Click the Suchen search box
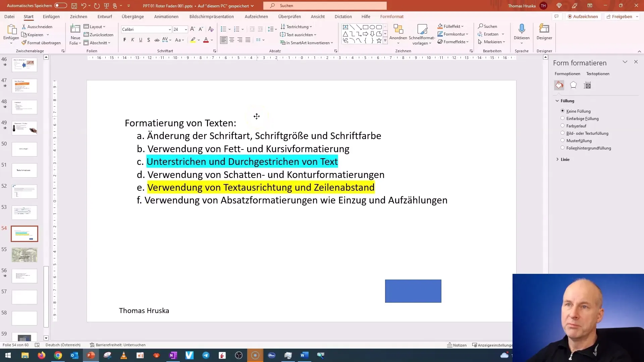This screenshot has width=644, height=362. (x=325, y=6)
